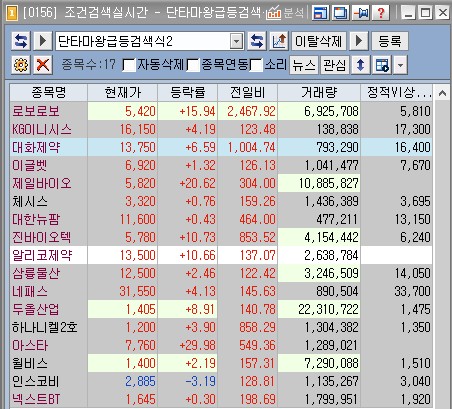The height and width of the screenshot is (409, 452).
Task: Click the up-down arrow sort icon
Action: (x=360, y=65)
